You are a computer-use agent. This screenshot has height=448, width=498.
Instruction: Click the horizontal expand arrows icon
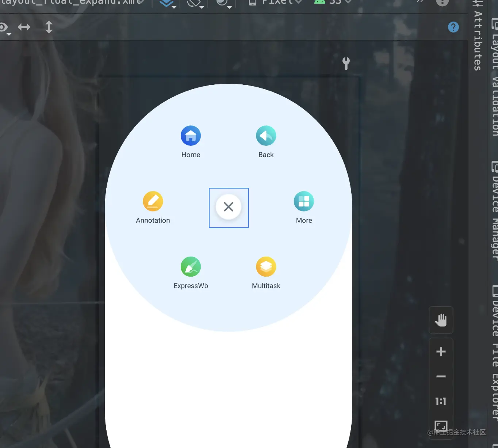click(x=24, y=27)
